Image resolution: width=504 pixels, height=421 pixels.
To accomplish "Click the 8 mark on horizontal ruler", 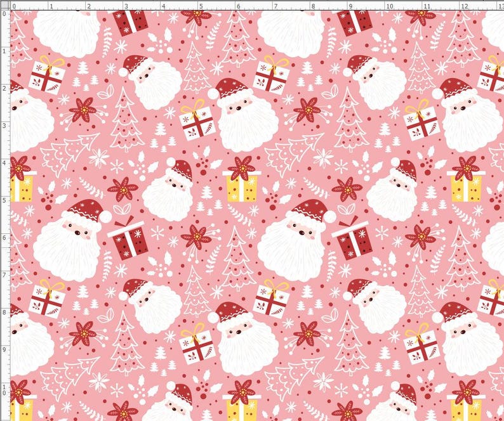I will pyautogui.click(x=313, y=6).
